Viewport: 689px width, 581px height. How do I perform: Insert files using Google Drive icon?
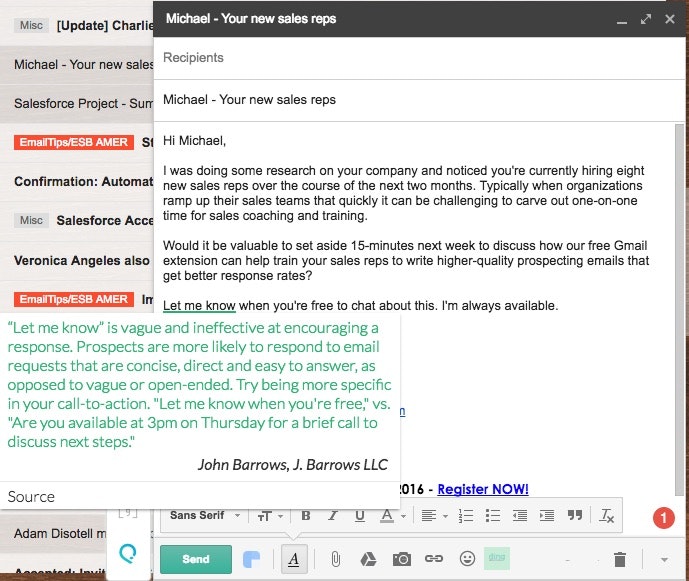[x=368, y=559]
